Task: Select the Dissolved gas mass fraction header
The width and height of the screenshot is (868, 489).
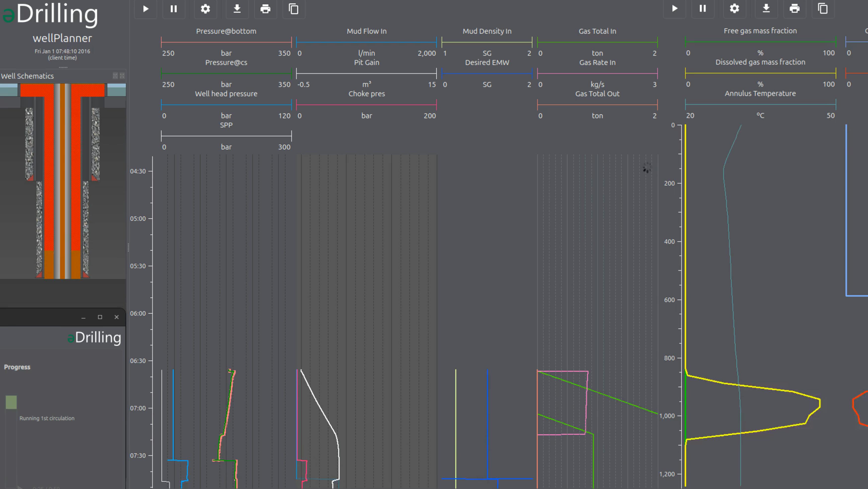Action: point(760,62)
